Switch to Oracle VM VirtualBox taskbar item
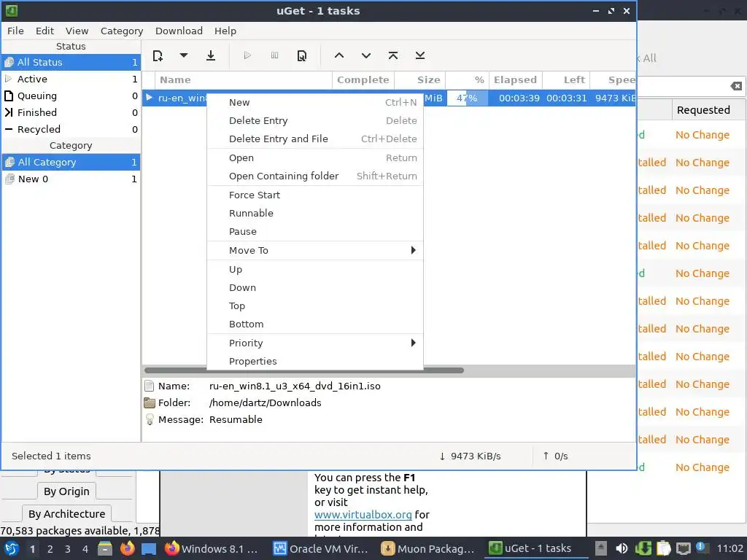 (x=321, y=549)
